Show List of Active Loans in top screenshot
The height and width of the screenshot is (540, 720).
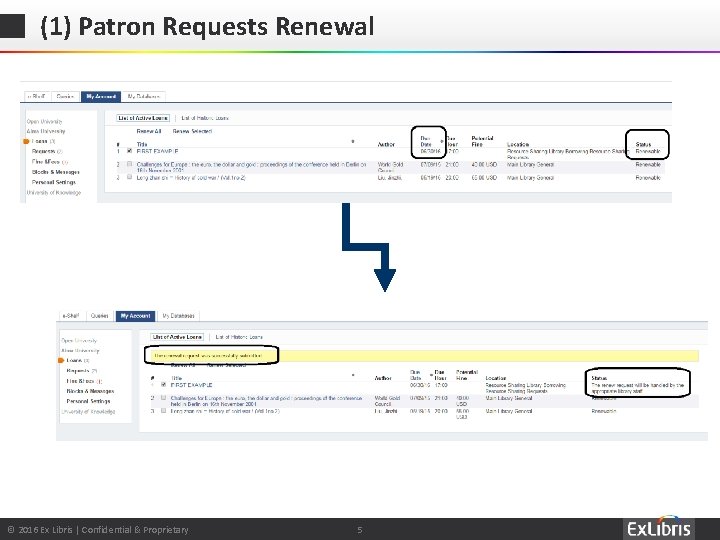[x=143, y=118]
